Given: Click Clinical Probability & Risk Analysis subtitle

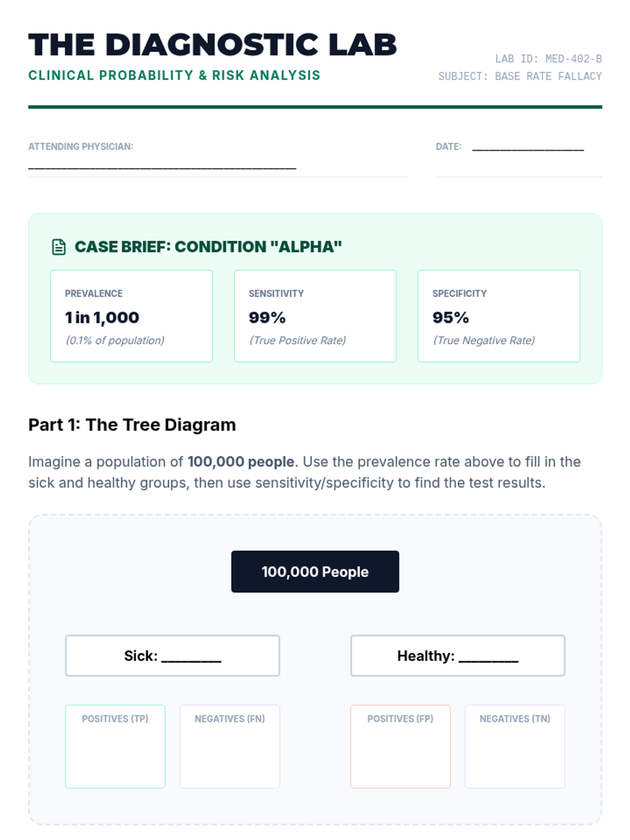Looking at the screenshot, I should (x=174, y=76).
